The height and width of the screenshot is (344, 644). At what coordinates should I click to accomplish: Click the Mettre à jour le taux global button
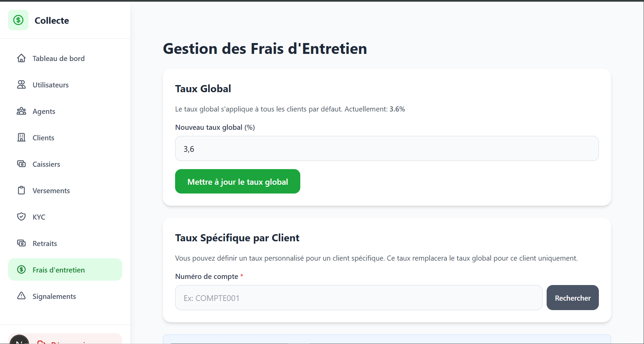[x=237, y=181]
